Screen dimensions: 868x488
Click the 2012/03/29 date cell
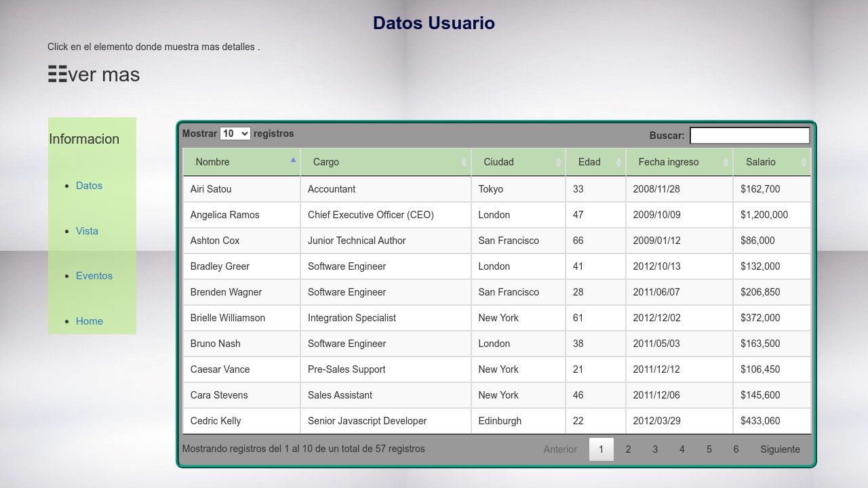679,421
